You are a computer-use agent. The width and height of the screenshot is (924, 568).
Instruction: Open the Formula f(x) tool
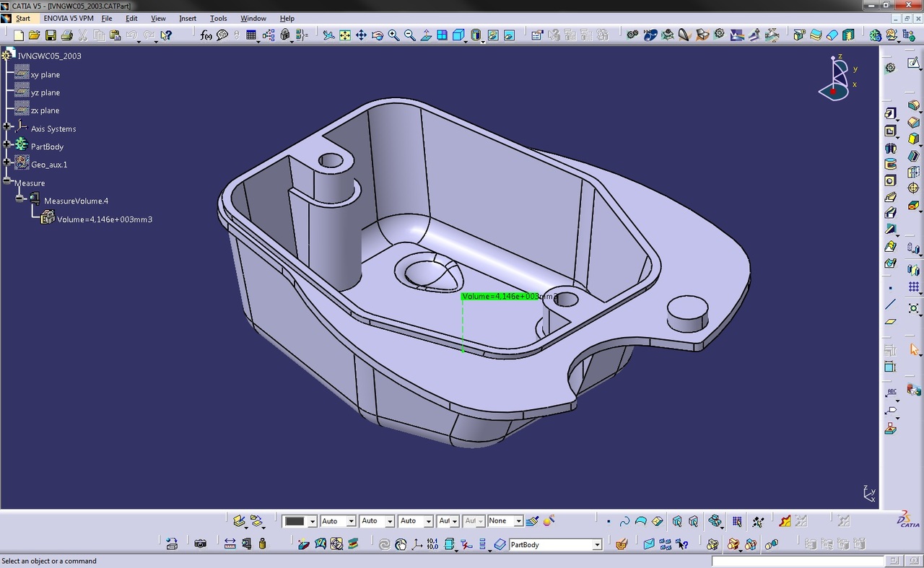click(x=206, y=35)
